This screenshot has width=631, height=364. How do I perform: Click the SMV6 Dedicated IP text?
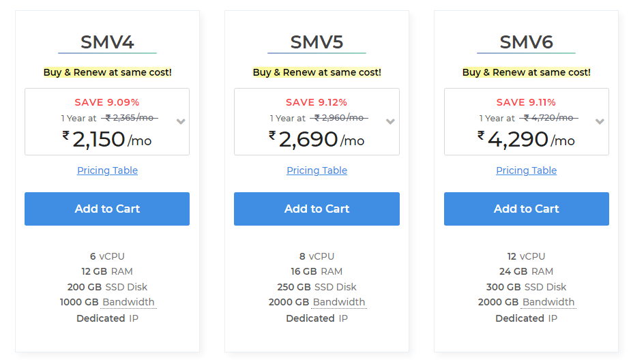tap(526, 318)
